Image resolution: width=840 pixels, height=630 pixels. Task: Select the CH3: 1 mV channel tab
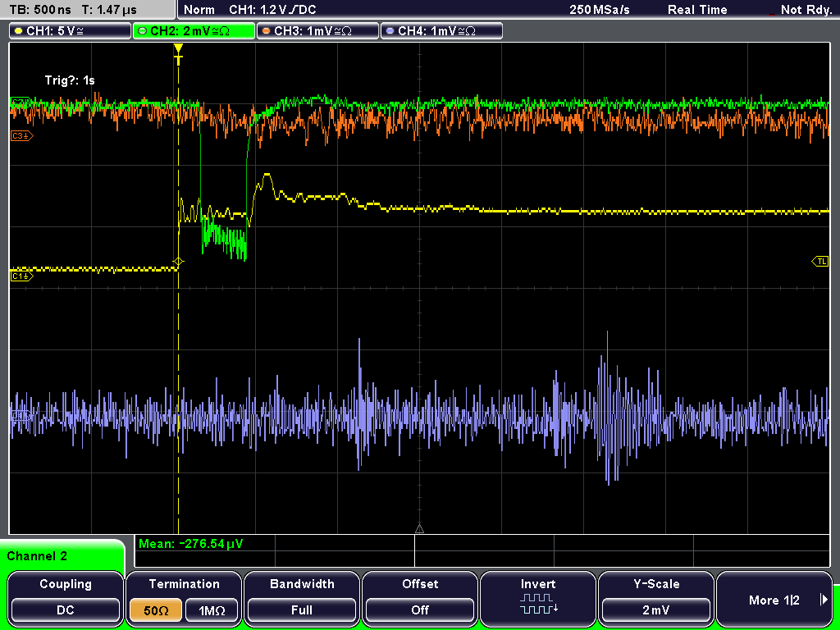317,31
